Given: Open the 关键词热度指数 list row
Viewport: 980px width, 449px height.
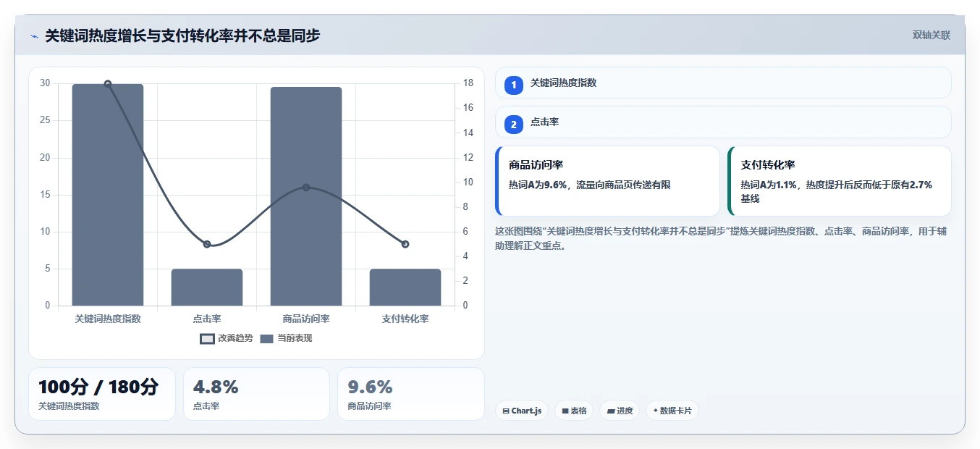Looking at the screenshot, I should point(723,83).
